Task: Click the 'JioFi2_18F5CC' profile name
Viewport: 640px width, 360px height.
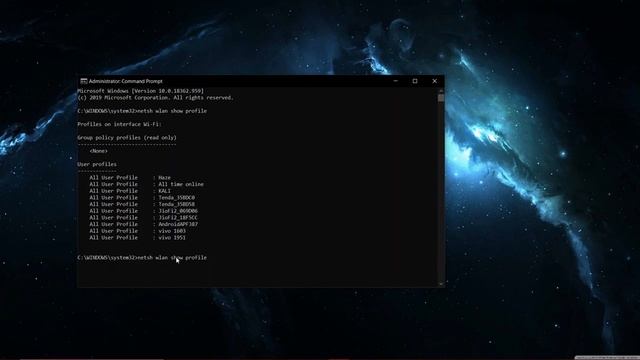Action: [178, 218]
